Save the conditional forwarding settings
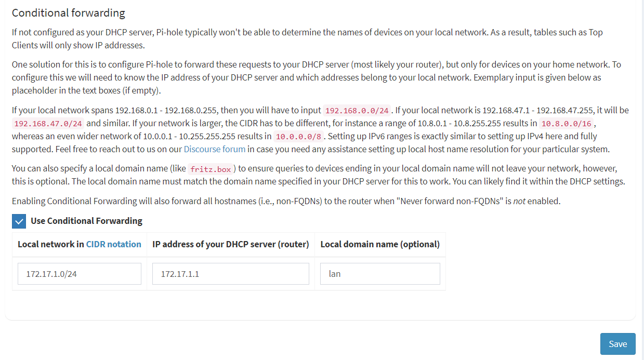The height and width of the screenshot is (360, 644). (618, 344)
